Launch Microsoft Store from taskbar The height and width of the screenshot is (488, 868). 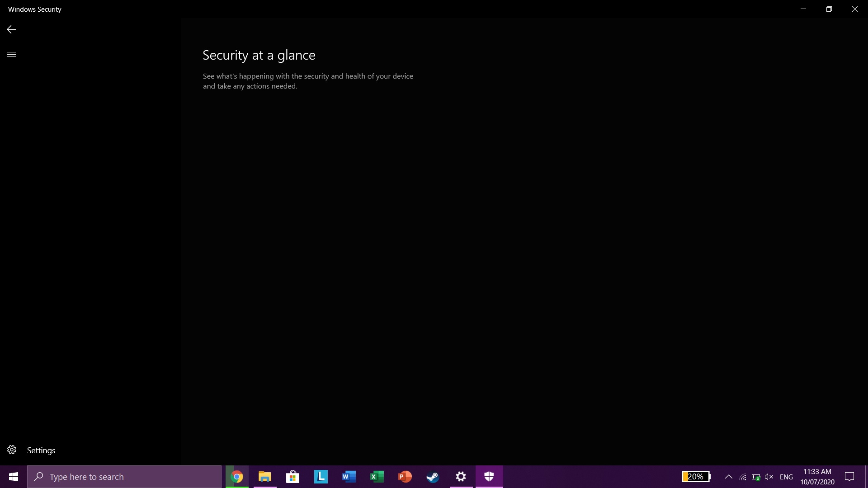(293, 477)
